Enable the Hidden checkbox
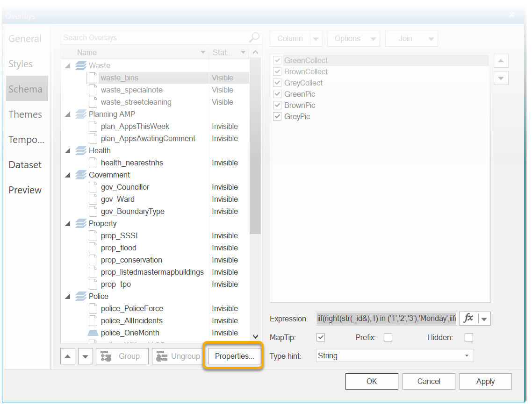The height and width of the screenshot is (405, 532). [x=469, y=337]
